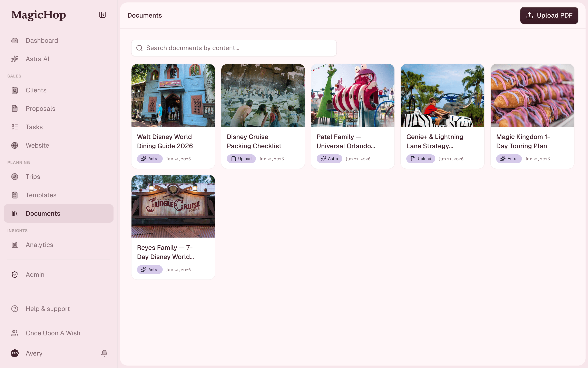Click Astra badge on Dining Guide card
588x368 pixels.
[150, 159]
